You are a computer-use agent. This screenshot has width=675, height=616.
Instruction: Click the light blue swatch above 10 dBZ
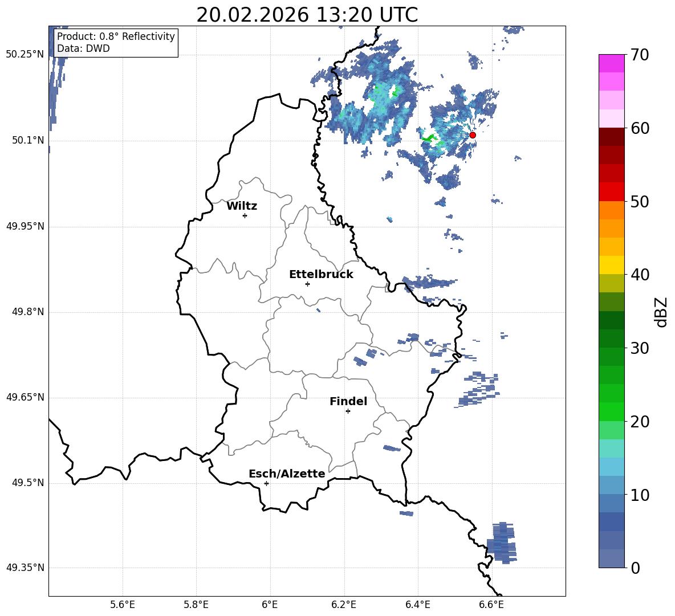coord(611,485)
